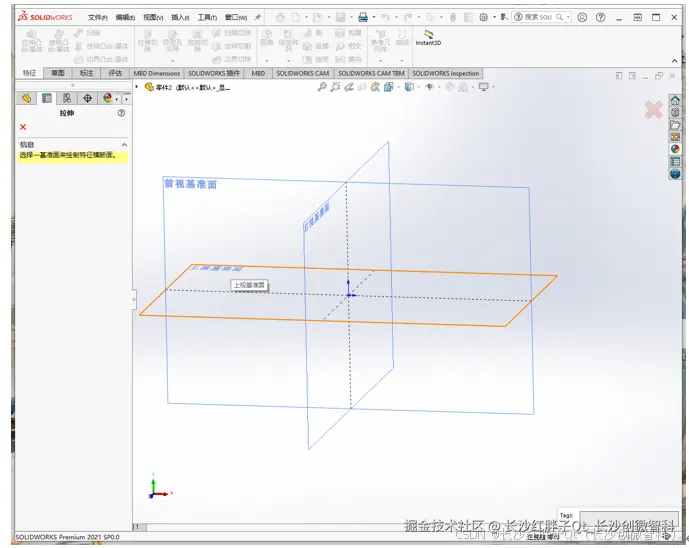Open the View Settings monitor dropdown arrow
The height and width of the screenshot is (548, 689).
(493, 87)
